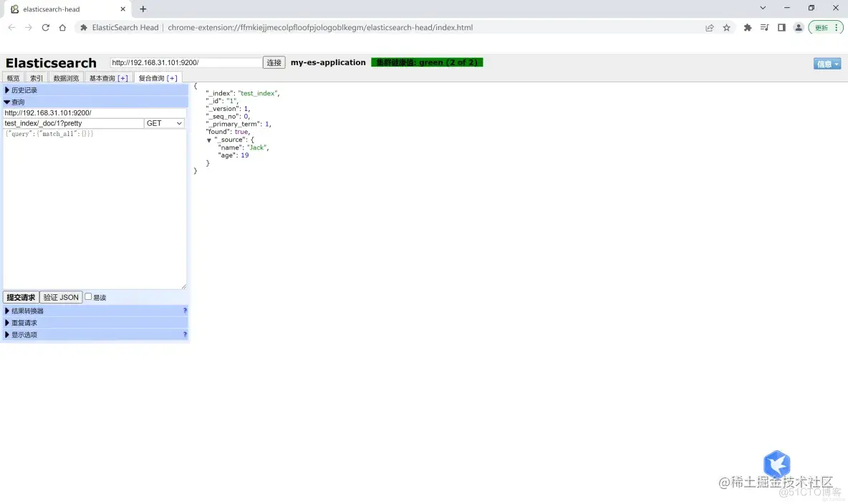
Task: Click the Elasticsearch title heading
Action: pyautogui.click(x=51, y=63)
